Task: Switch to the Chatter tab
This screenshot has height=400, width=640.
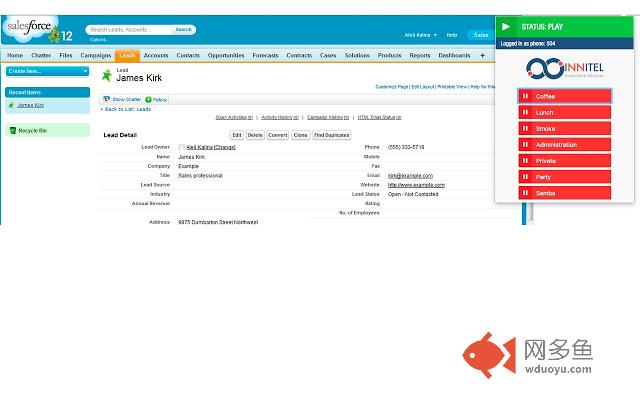Action: pos(41,55)
